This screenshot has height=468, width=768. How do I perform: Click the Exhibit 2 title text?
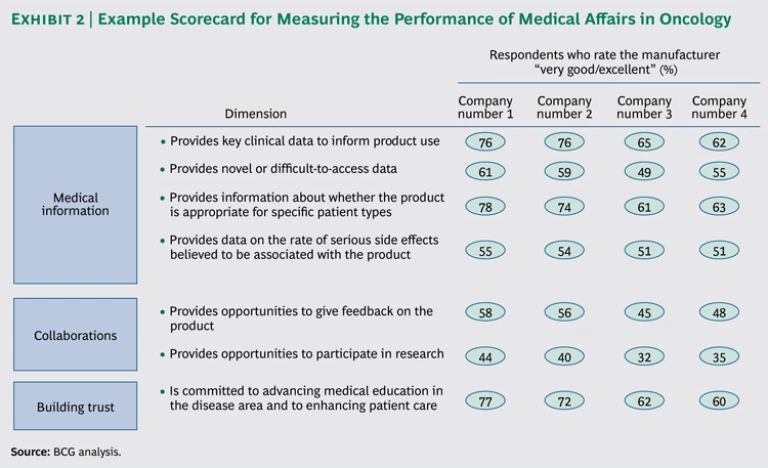[370, 19]
